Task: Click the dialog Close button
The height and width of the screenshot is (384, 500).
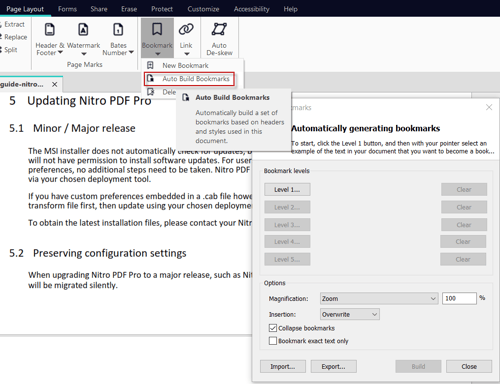Action: pyautogui.click(x=469, y=366)
